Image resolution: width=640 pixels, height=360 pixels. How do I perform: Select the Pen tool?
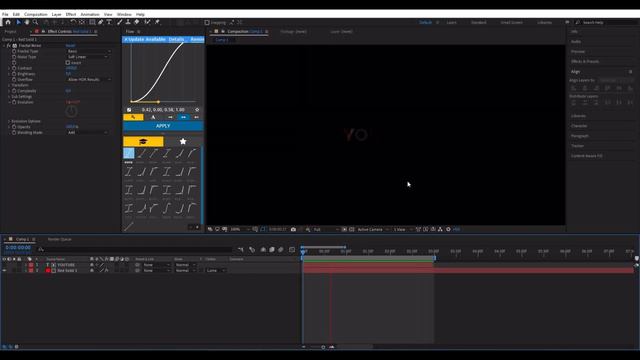pos(100,22)
